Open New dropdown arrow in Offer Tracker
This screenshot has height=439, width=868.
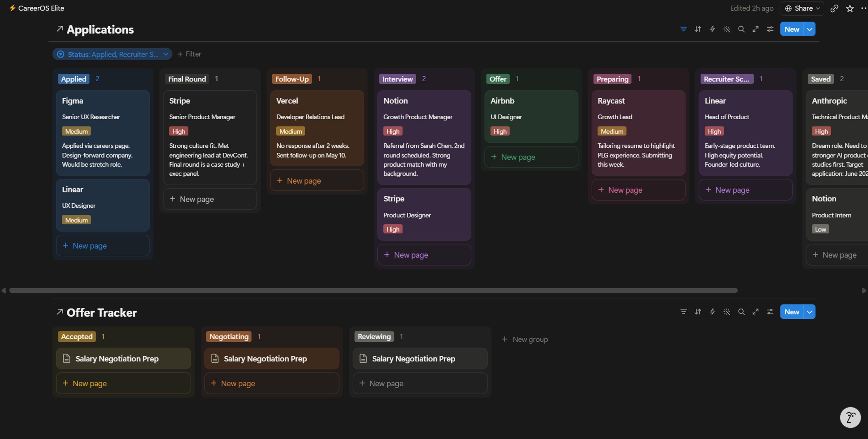pyautogui.click(x=810, y=312)
